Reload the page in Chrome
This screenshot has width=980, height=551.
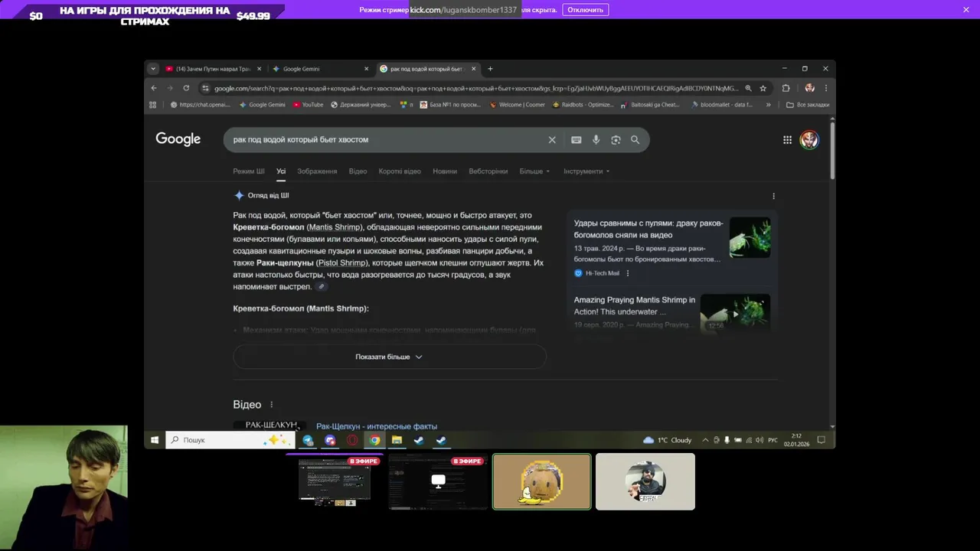pyautogui.click(x=186, y=88)
